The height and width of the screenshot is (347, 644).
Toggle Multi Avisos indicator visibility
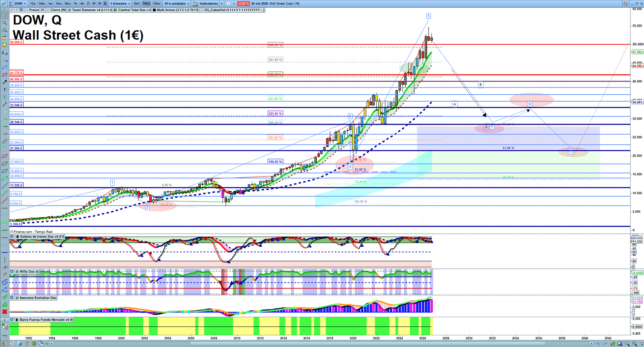point(154,10)
